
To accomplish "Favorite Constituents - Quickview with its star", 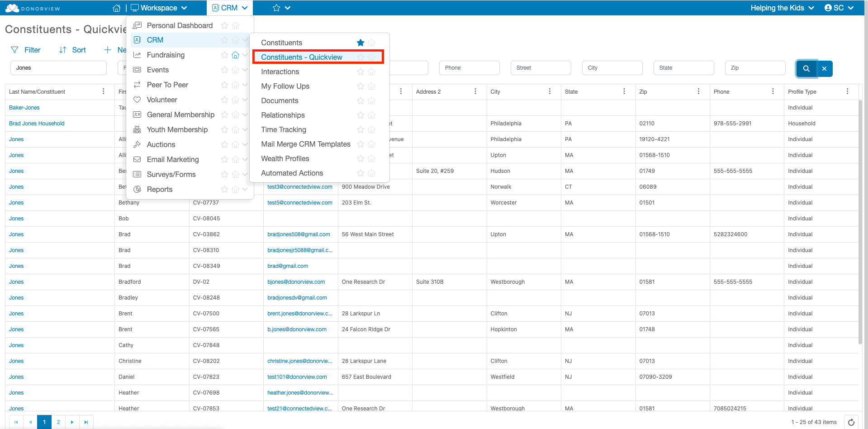I will [360, 57].
